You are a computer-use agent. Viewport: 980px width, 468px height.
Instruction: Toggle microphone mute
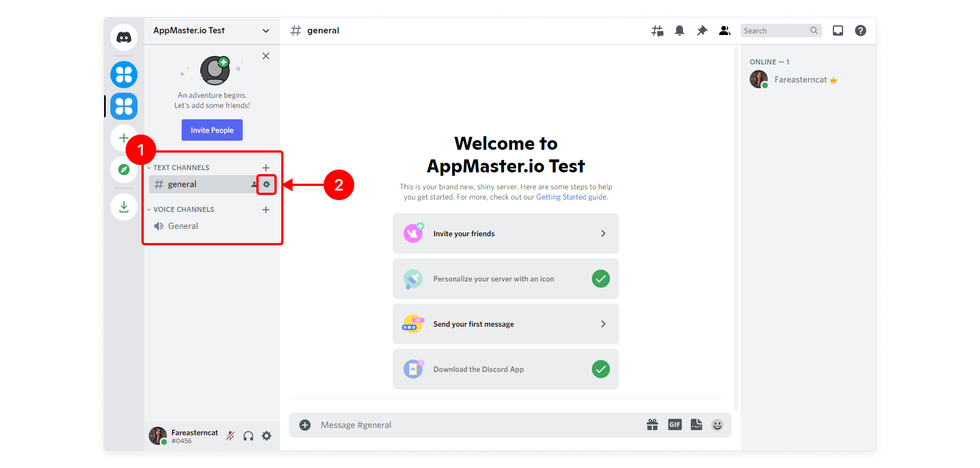pos(230,436)
